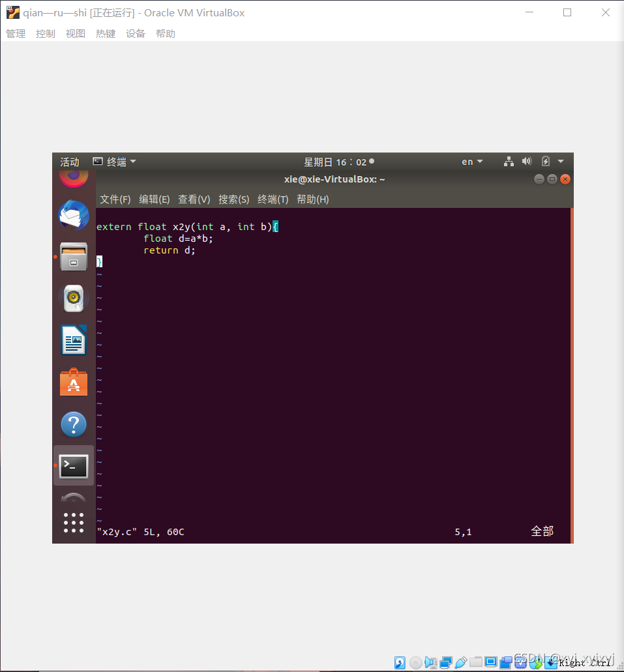The image size is (624, 672).
Task: Select the Terminal icon in dock
Action: [73, 466]
